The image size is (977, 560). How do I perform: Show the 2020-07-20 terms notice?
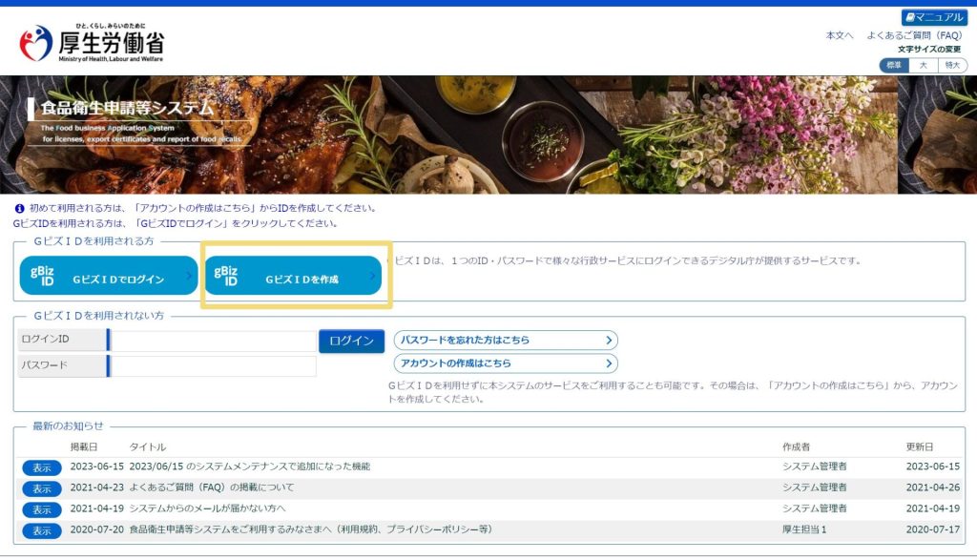click(x=42, y=530)
